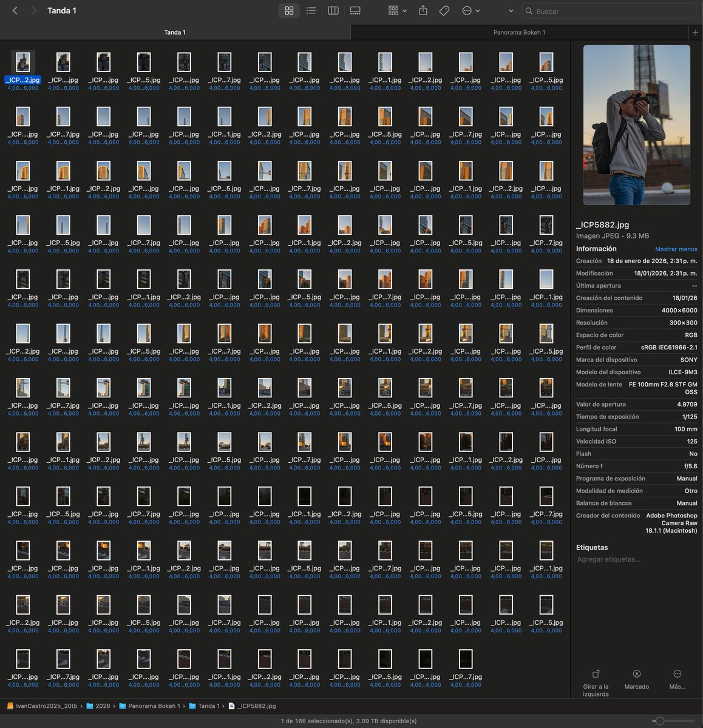The width and height of the screenshot is (703, 728).
Task: Go back with the left chevron arrow
Action: [x=15, y=10]
